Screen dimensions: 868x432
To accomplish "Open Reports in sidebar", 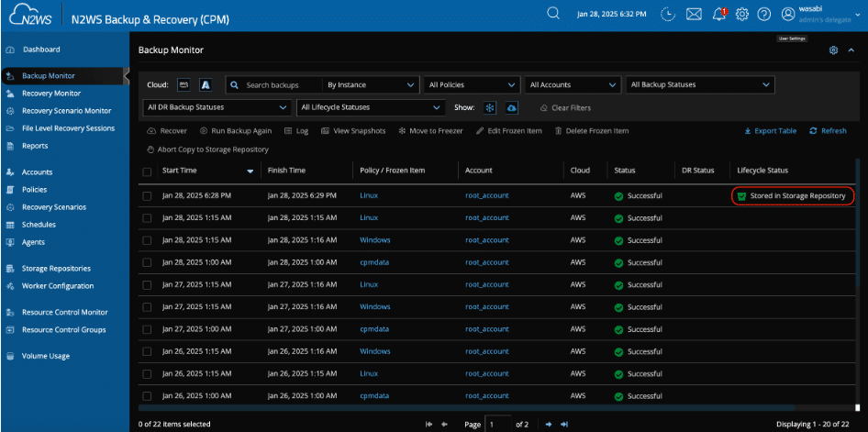I will (35, 146).
